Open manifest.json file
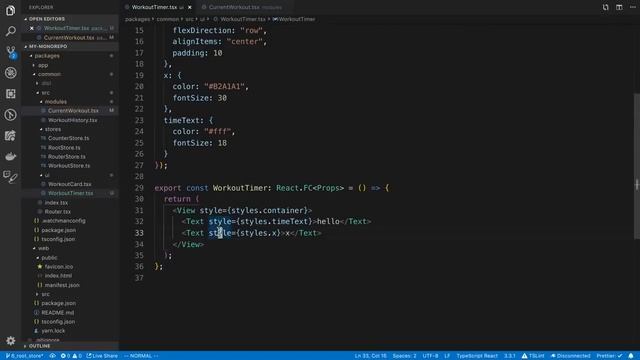The width and height of the screenshot is (640, 360). point(62,285)
